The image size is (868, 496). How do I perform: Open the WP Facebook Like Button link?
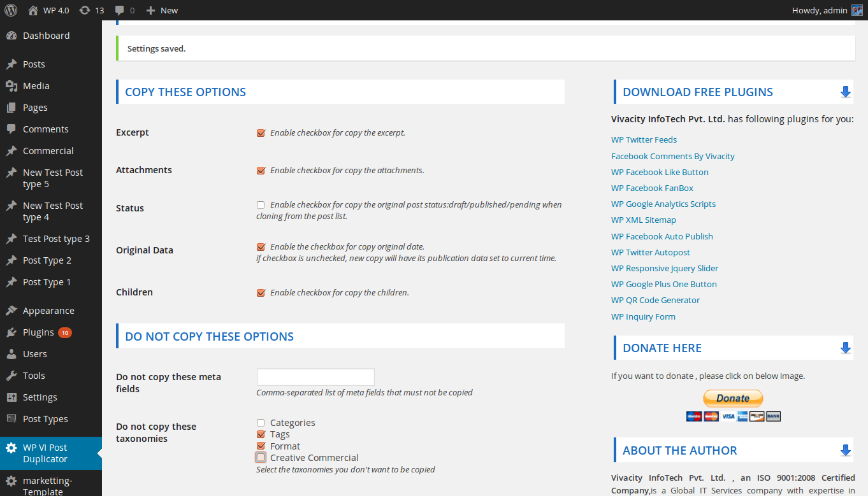[x=660, y=173]
